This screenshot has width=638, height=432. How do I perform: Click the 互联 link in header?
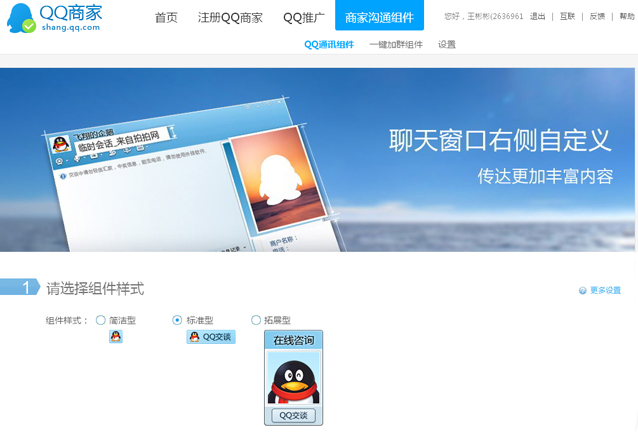567,16
